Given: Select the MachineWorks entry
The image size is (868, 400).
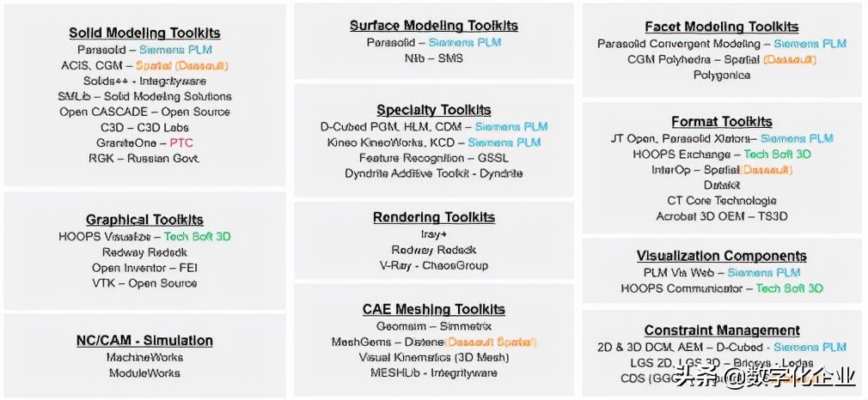Looking at the screenshot, I should [x=144, y=357].
